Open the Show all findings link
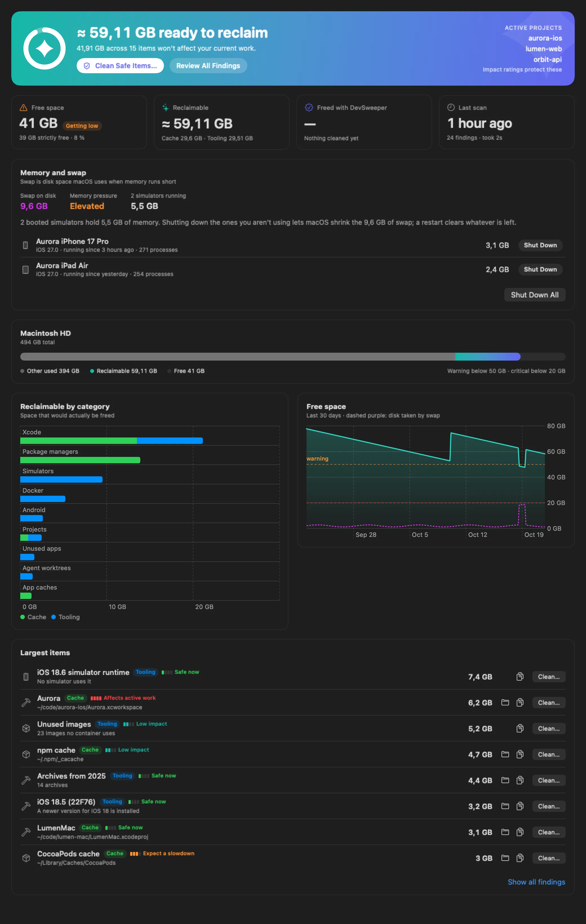 click(536, 882)
